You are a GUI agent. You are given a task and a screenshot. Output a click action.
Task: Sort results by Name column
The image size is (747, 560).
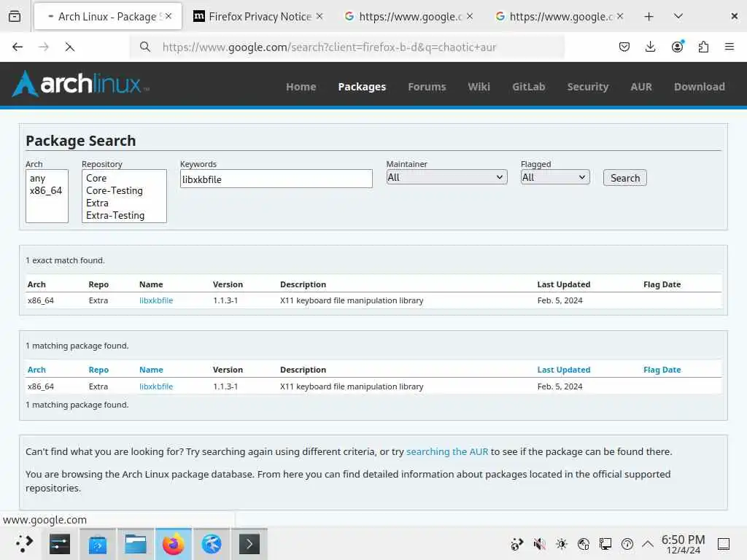tap(151, 370)
